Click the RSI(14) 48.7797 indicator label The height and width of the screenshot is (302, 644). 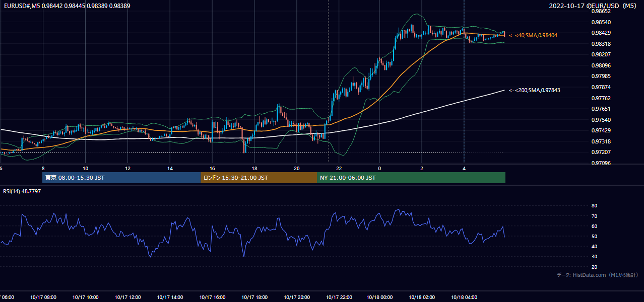22,191
